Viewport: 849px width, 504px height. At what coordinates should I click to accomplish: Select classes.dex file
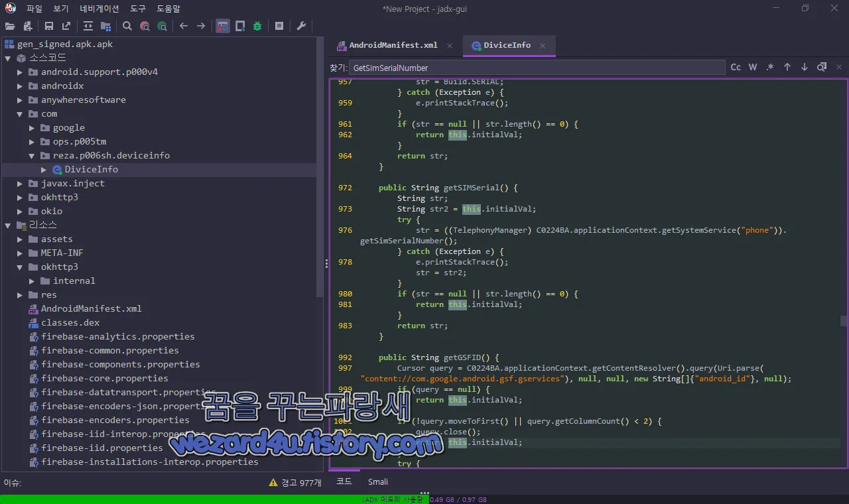[x=70, y=323]
